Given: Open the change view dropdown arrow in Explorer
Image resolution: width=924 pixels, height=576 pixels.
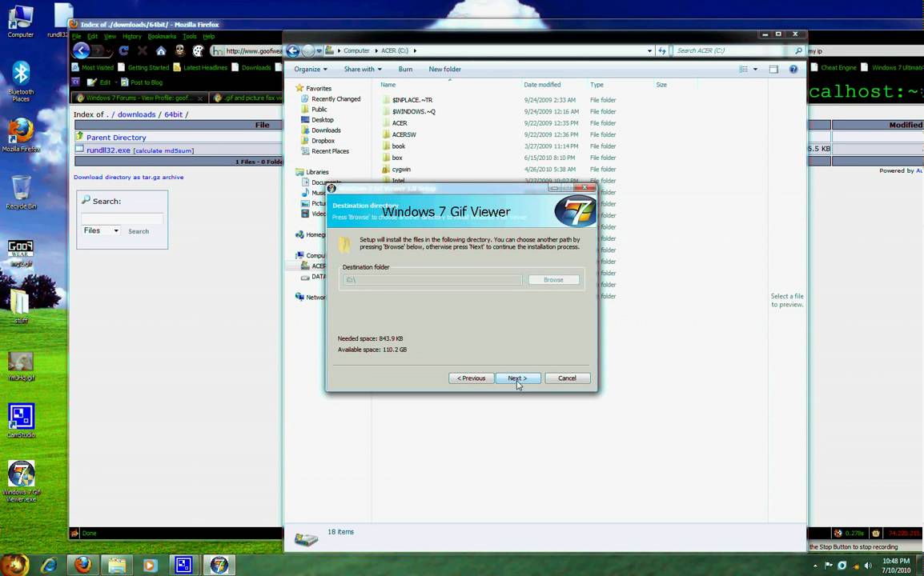Looking at the screenshot, I should 756,70.
